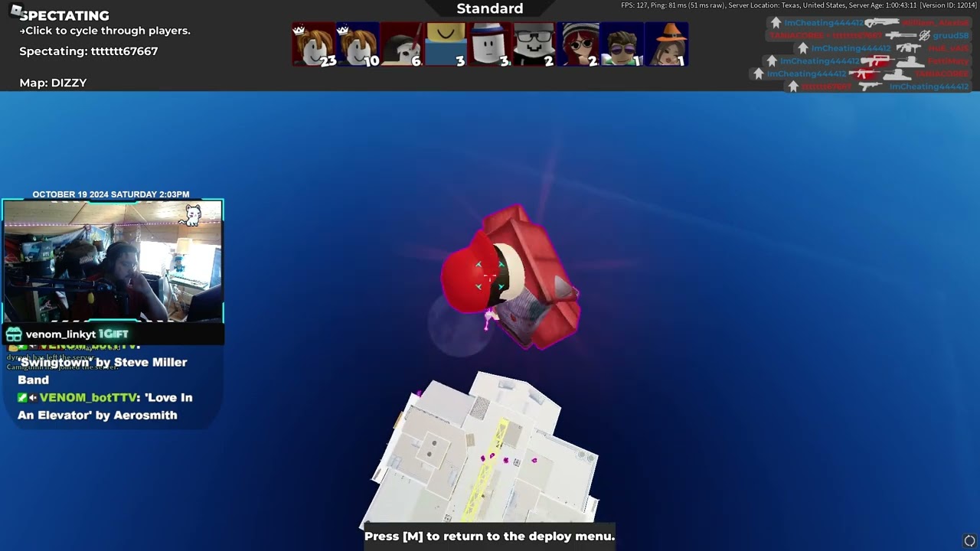
Task: Click the gruud58 name in kill feed
Action: 950,35
